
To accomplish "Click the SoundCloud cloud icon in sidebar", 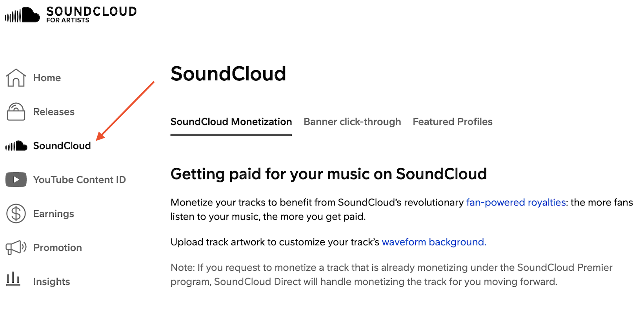I will tap(16, 145).
